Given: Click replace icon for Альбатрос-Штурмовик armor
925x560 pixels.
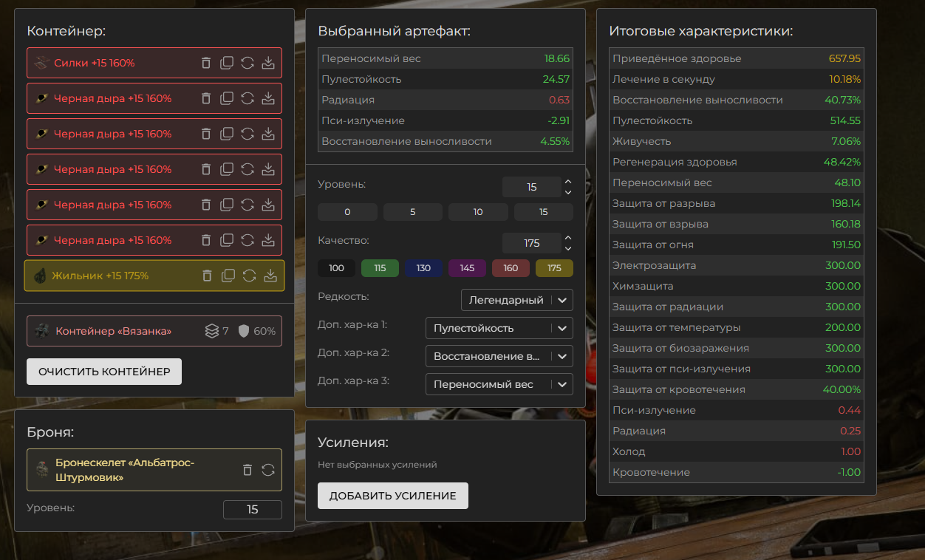Looking at the screenshot, I should pos(268,470).
